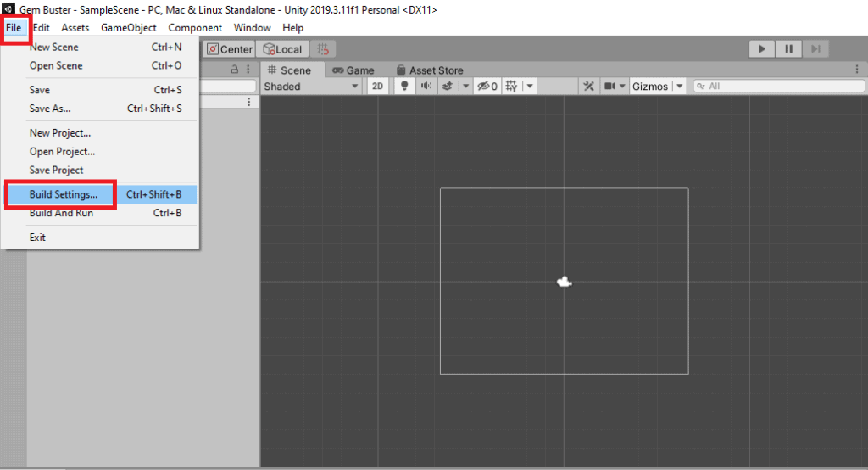868x470 pixels.
Task: Click the hidden objects visibility icon
Action: click(x=487, y=86)
